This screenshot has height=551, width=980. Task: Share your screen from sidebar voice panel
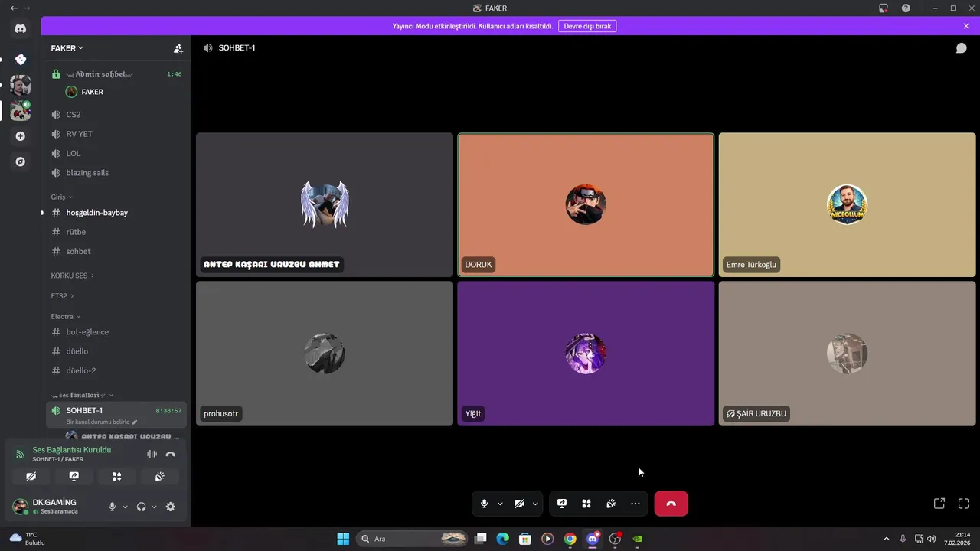coord(73,476)
